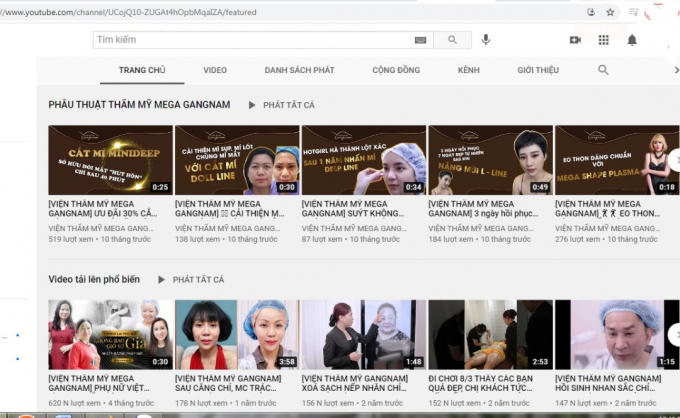Open the on-screen keyboard in search box
Screen dimensions: 680x418
[420, 40]
